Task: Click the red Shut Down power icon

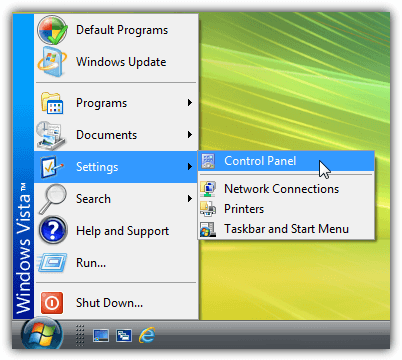Action: (x=52, y=303)
